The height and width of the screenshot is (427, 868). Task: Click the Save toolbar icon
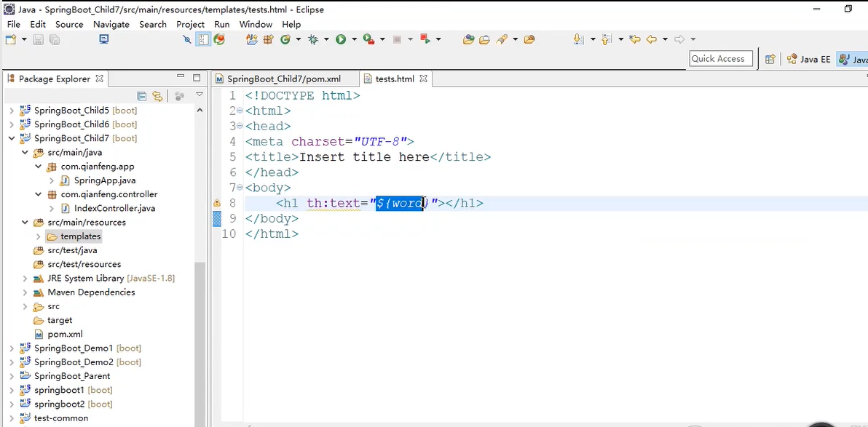[x=38, y=39]
